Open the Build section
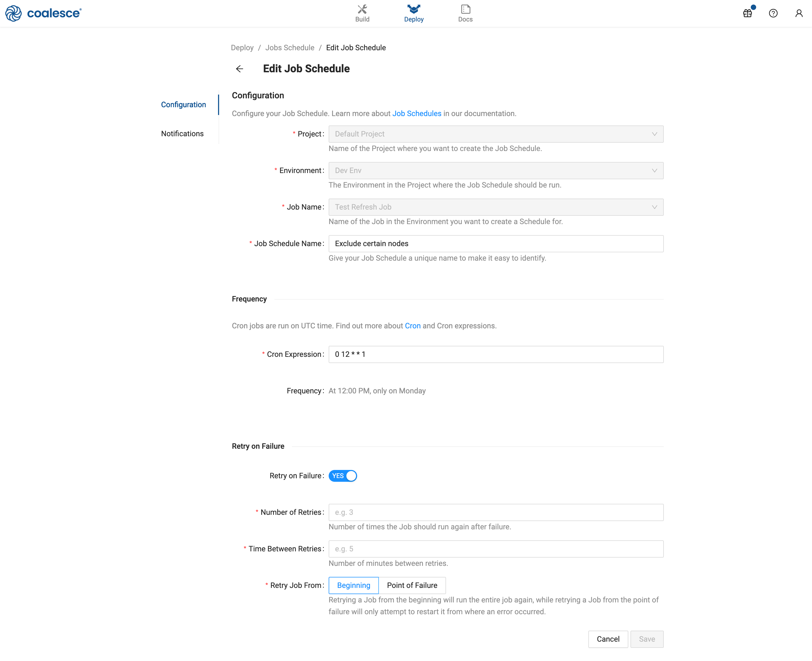This screenshot has height=661, width=812. (362, 13)
